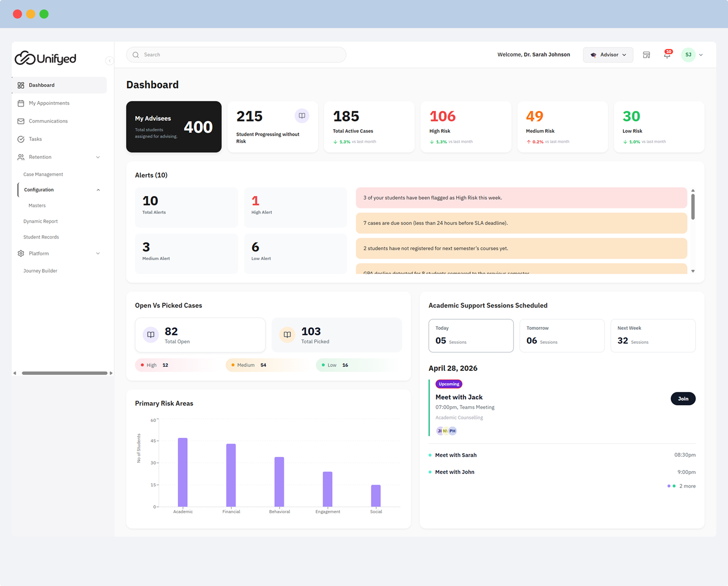
Task: Open the High Risk 106 card
Action: (466, 127)
